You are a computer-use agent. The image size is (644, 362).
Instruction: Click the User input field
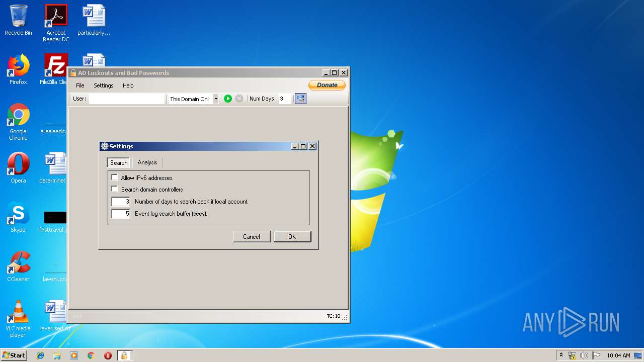pyautogui.click(x=127, y=99)
